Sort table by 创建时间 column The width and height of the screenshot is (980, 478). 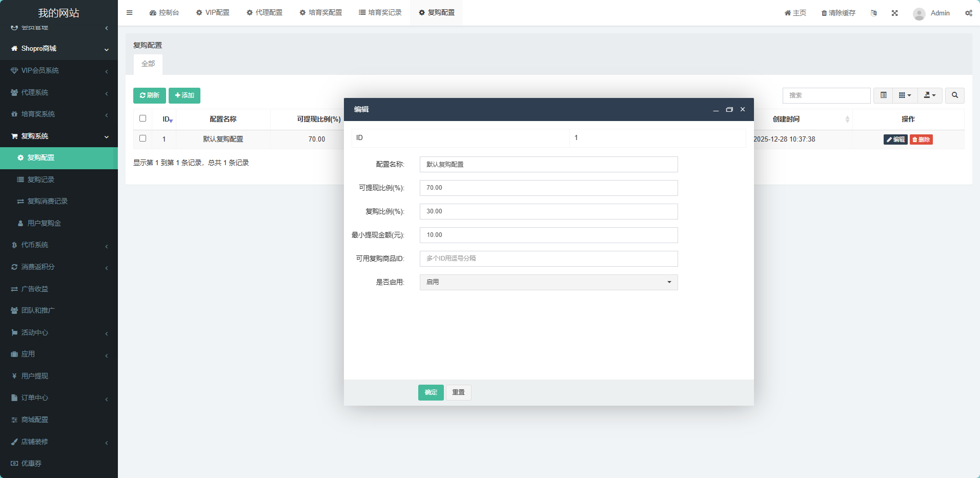coord(786,119)
